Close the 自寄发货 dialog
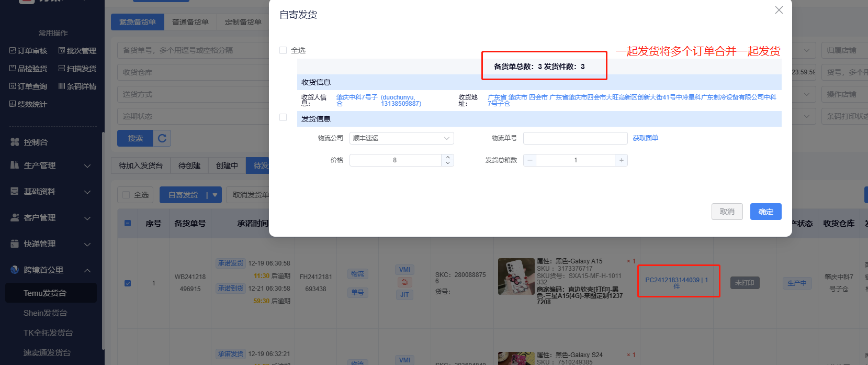The height and width of the screenshot is (365, 868). click(779, 10)
